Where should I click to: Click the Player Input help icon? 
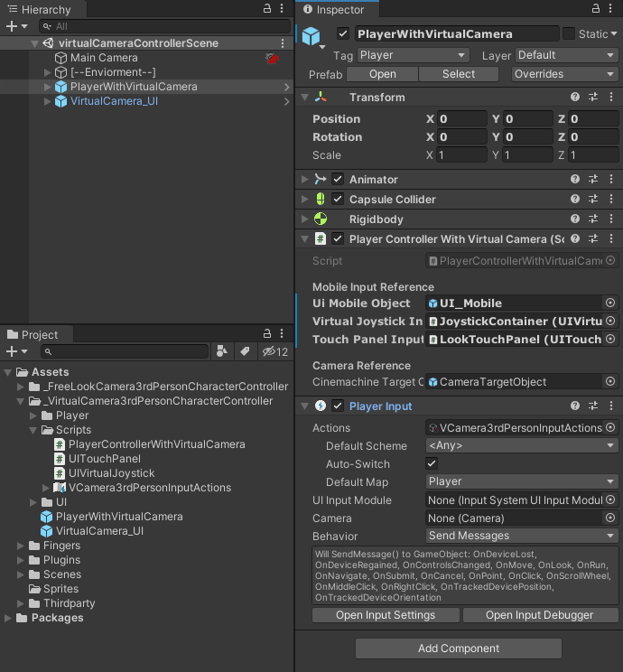(575, 406)
